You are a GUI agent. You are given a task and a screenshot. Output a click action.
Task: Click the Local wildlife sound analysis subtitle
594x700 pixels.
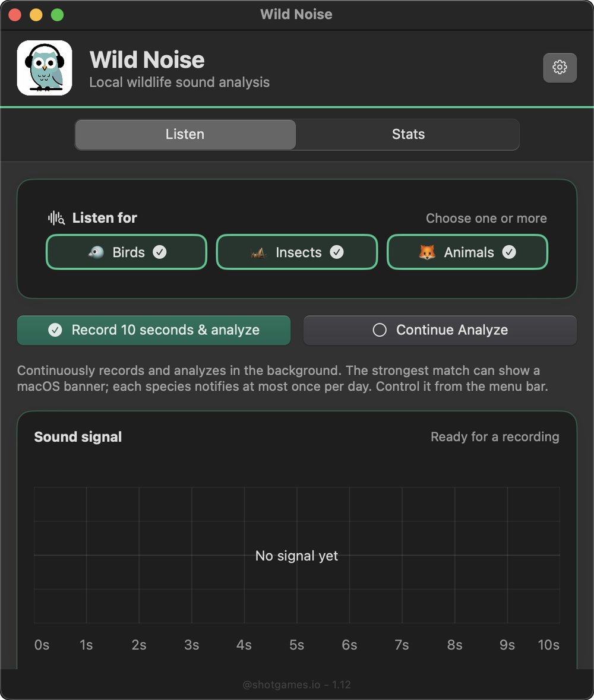[x=179, y=83]
